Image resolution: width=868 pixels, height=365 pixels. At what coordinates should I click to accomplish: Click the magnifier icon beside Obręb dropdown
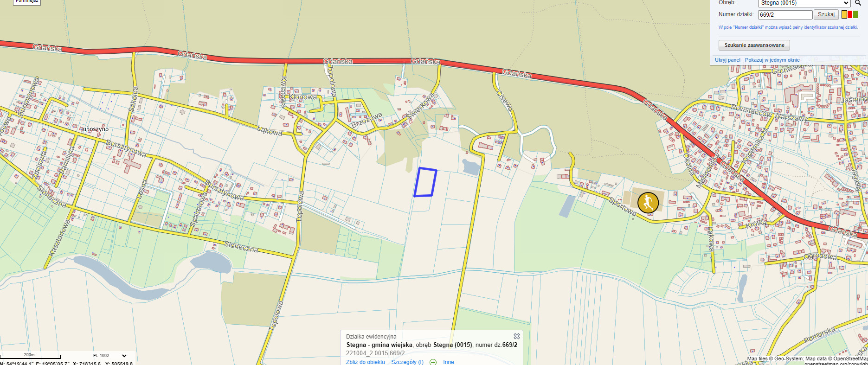[x=858, y=3]
